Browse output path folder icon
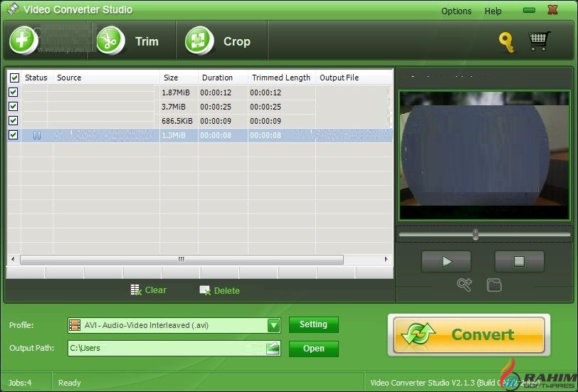 273,348
